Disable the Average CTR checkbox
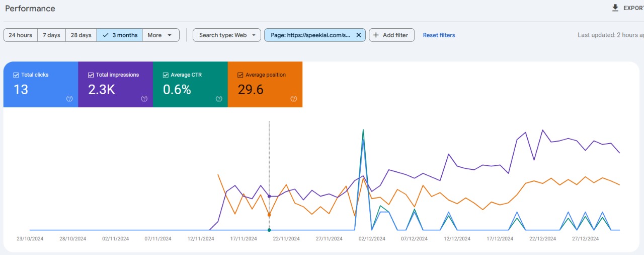 166,75
